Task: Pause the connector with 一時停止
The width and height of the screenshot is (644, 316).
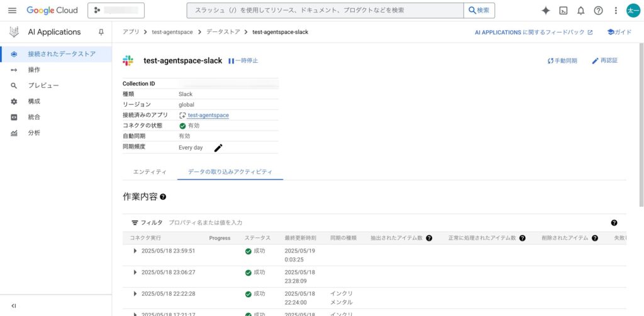Action: click(x=243, y=61)
